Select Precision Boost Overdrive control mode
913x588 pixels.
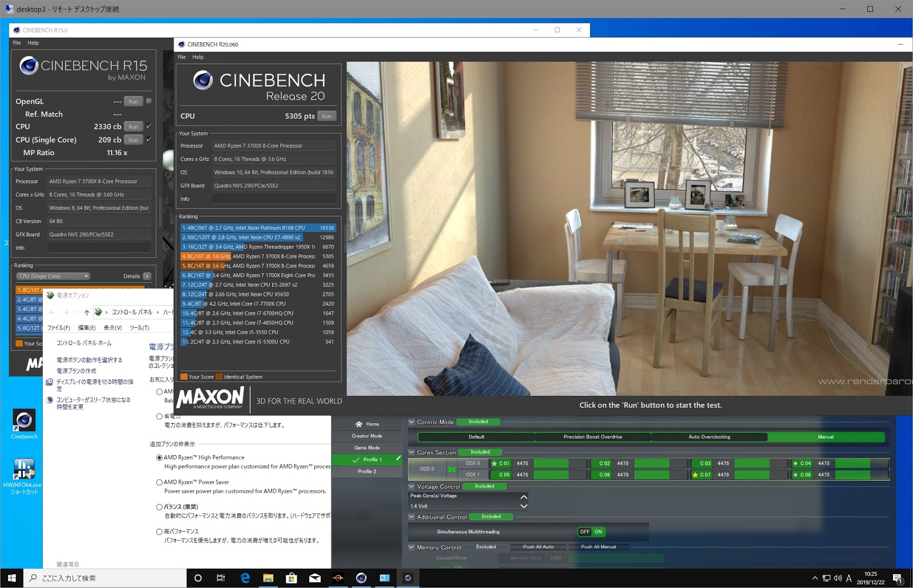tap(593, 437)
